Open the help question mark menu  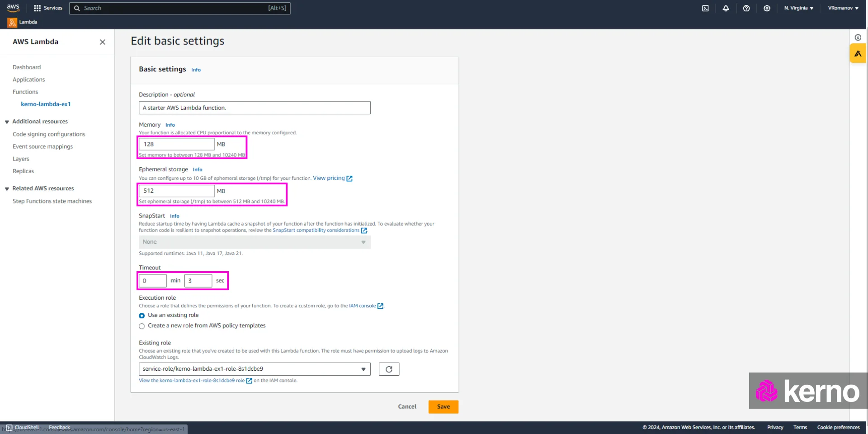coord(746,8)
